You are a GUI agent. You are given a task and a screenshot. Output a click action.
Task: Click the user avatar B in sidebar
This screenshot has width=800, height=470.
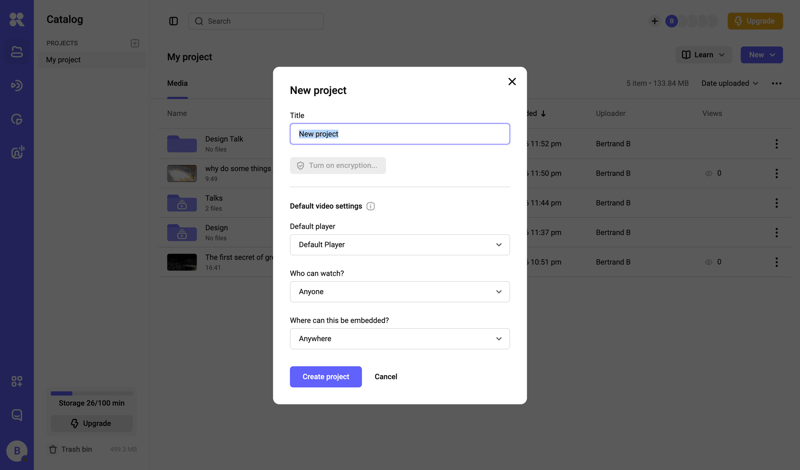[x=17, y=451]
